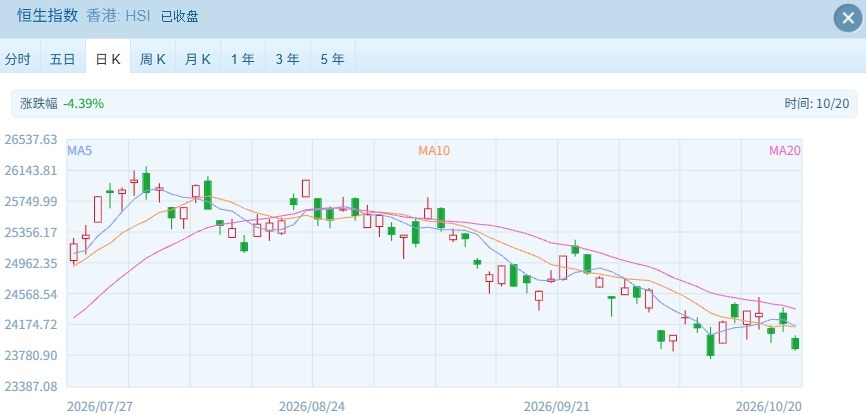Click the 25749.99 axis value
866x415 pixels.
tap(31, 201)
